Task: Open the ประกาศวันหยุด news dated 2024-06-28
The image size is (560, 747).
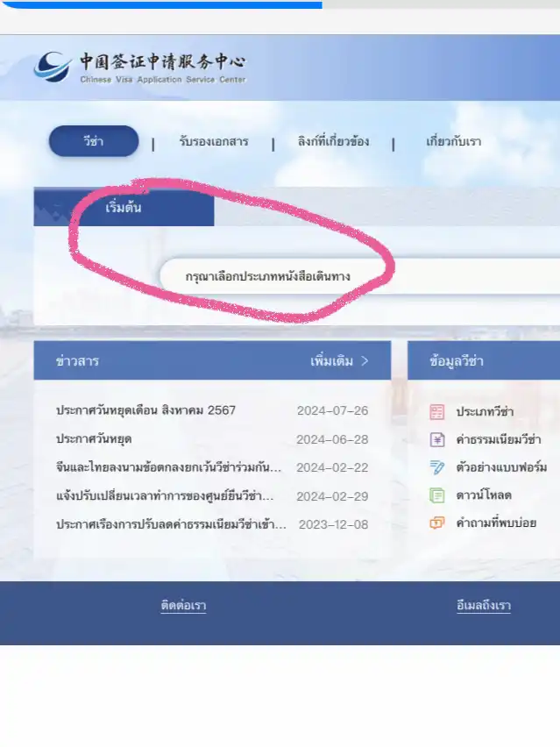Action: pyautogui.click(x=94, y=438)
